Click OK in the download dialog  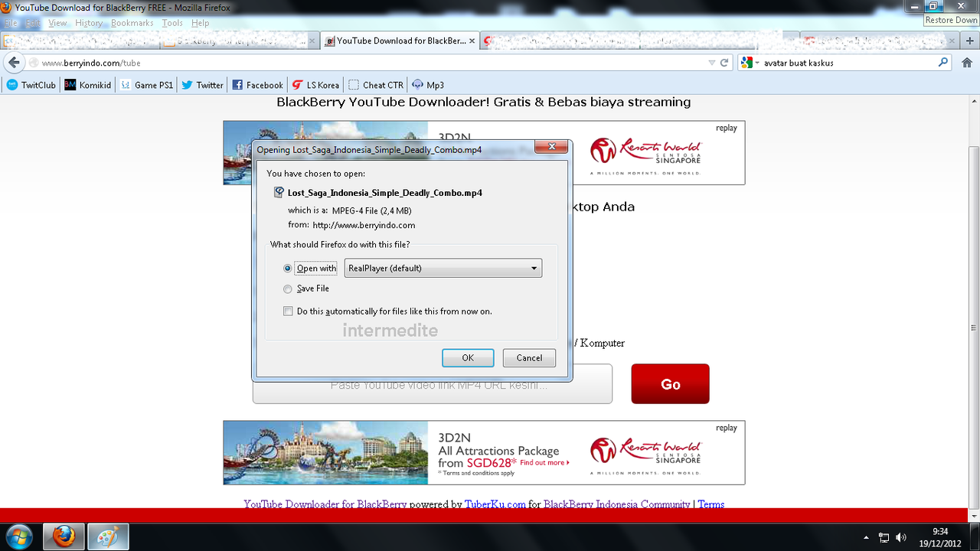(468, 357)
